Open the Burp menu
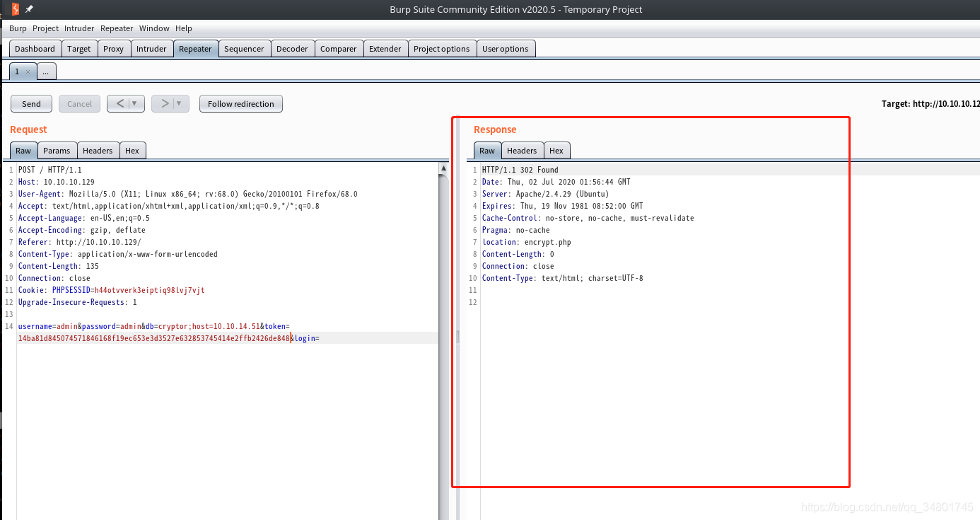Viewport: 980px width, 520px height. 18,28
